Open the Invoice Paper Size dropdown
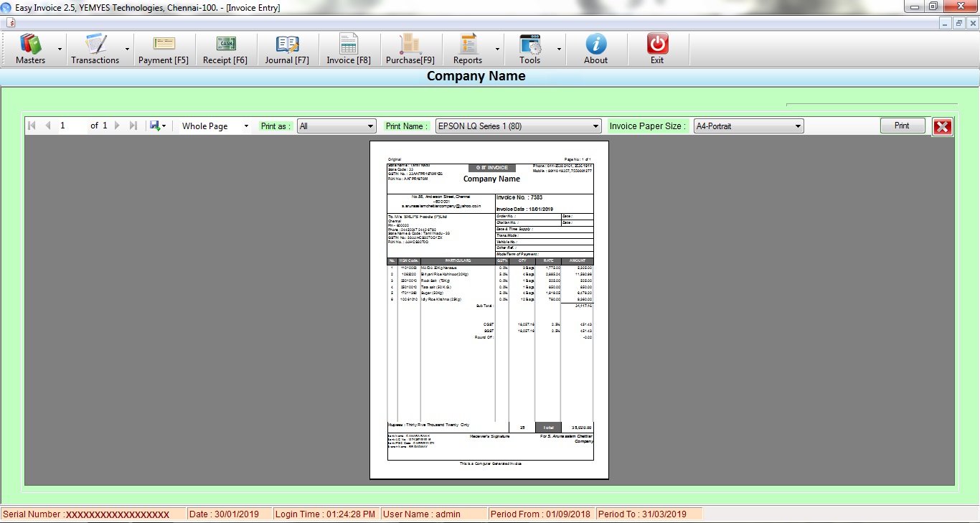 (x=748, y=126)
